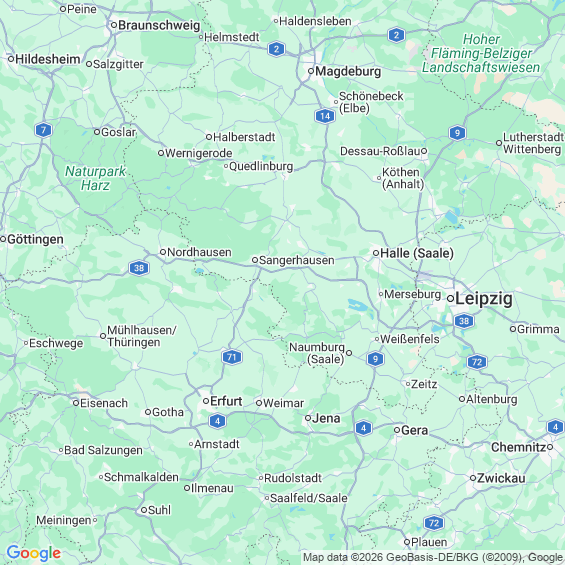The width and height of the screenshot is (565, 565).
Task: Click the Hoher Fläming-Belziger Landschaftswiesen label
Action: click(x=481, y=53)
